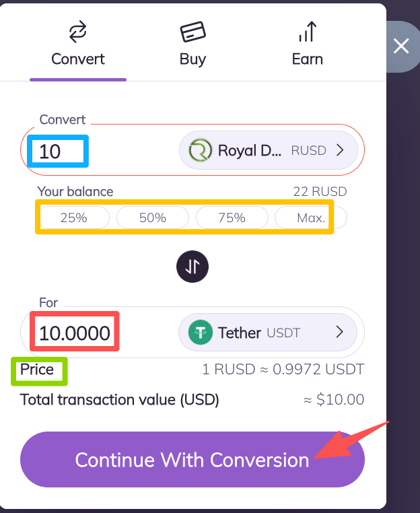
Task: Click the Royal Dollar RUSD logo
Action: click(x=200, y=150)
